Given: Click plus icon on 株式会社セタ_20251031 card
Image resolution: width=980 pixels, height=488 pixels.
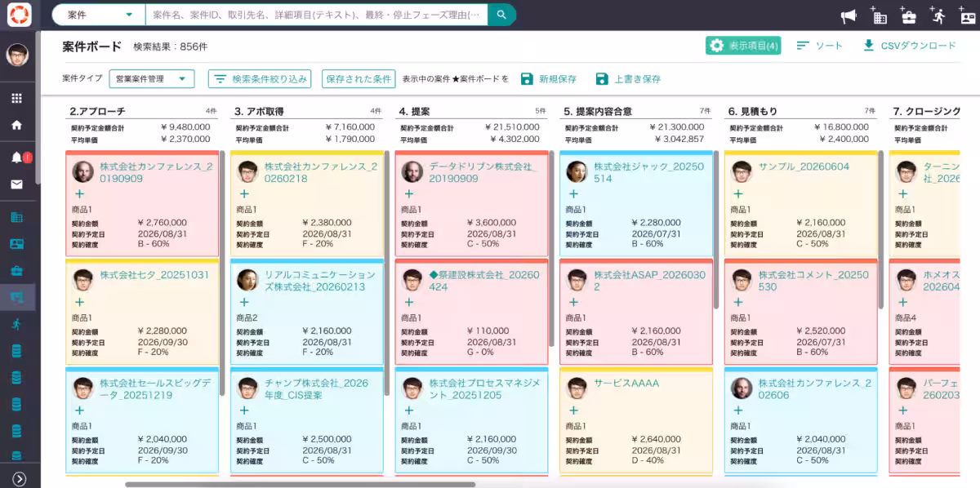Looking at the screenshot, I should pos(79,302).
